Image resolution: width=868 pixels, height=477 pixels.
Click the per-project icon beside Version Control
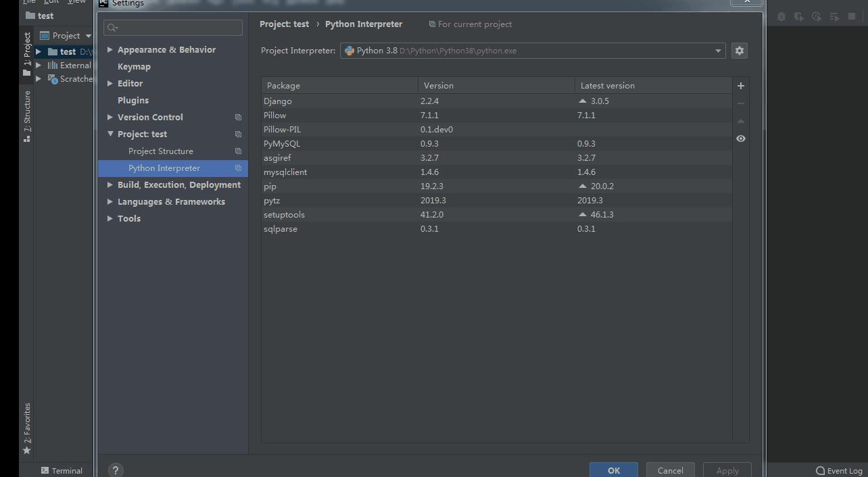pos(238,117)
